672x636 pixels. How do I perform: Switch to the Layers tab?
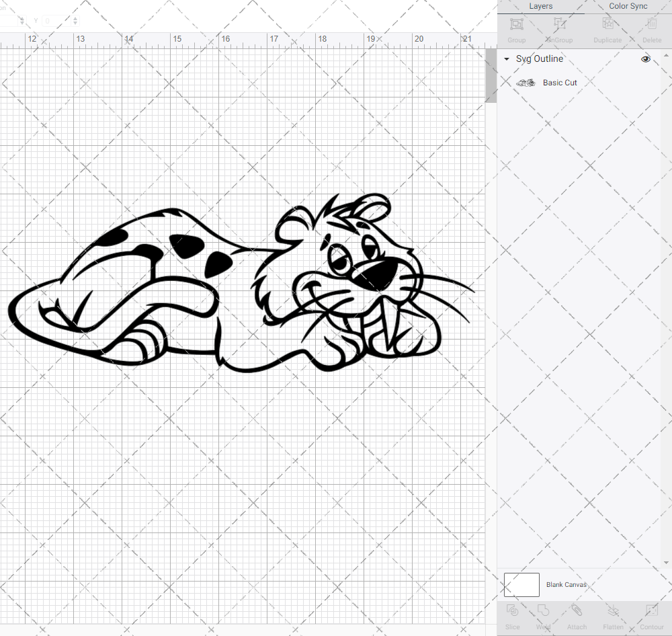[x=540, y=7]
